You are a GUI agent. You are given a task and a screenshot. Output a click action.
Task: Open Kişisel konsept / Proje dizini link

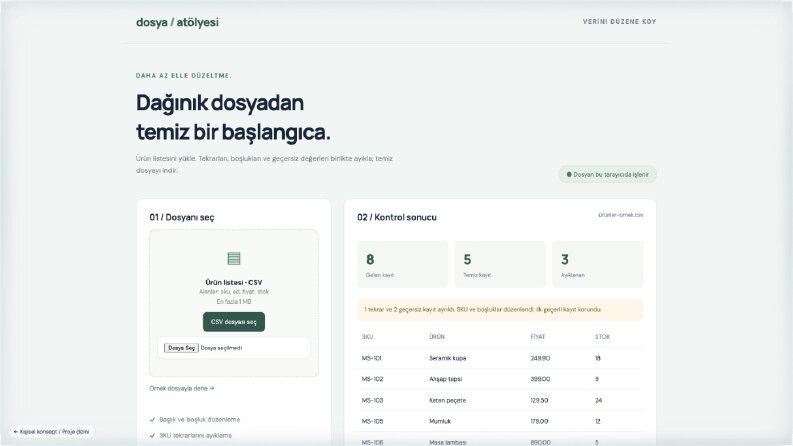click(51, 432)
